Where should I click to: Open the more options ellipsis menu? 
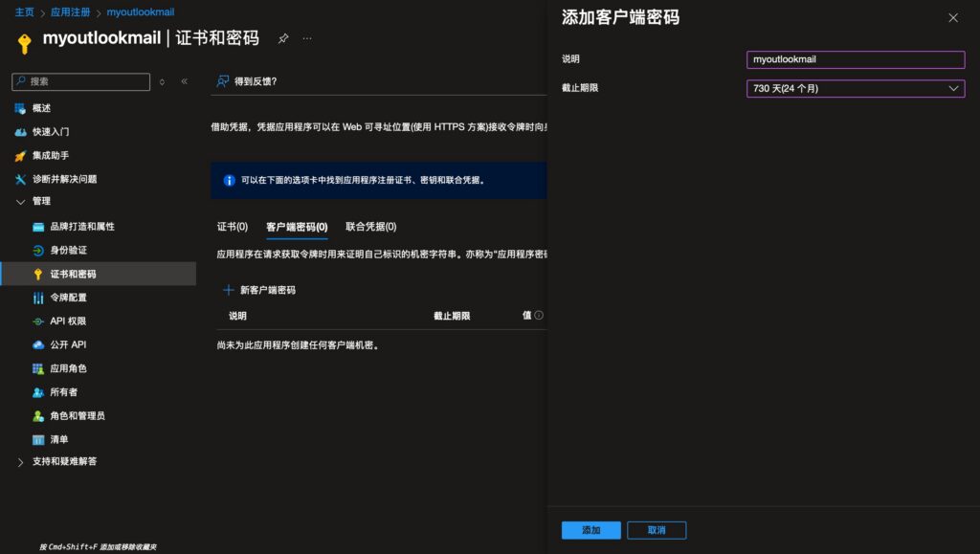click(x=307, y=38)
